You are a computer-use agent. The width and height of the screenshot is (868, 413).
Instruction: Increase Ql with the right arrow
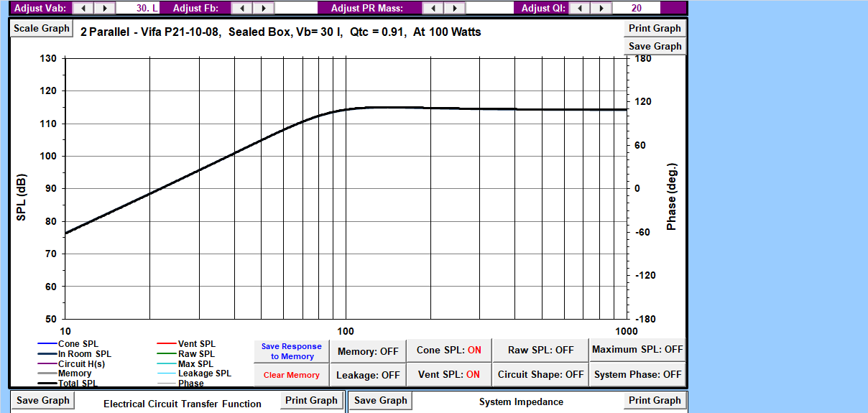click(x=601, y=8)
